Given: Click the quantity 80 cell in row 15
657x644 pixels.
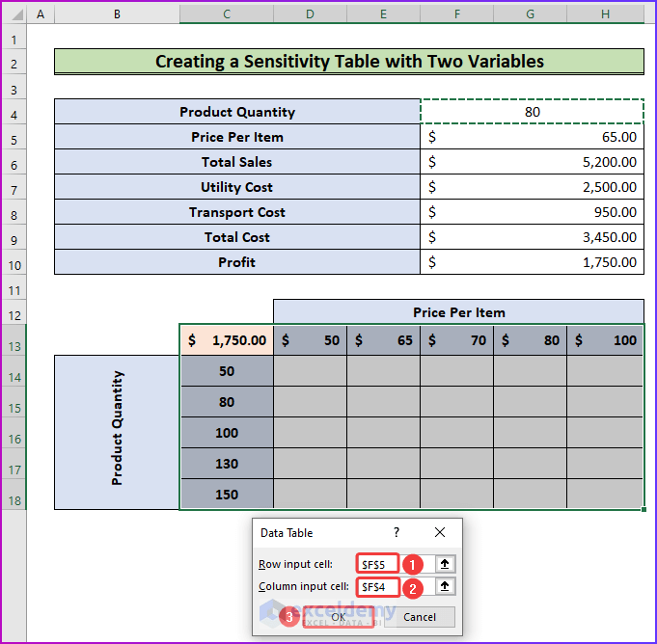Looking at the screenshot, I should (x=227, y=402).
